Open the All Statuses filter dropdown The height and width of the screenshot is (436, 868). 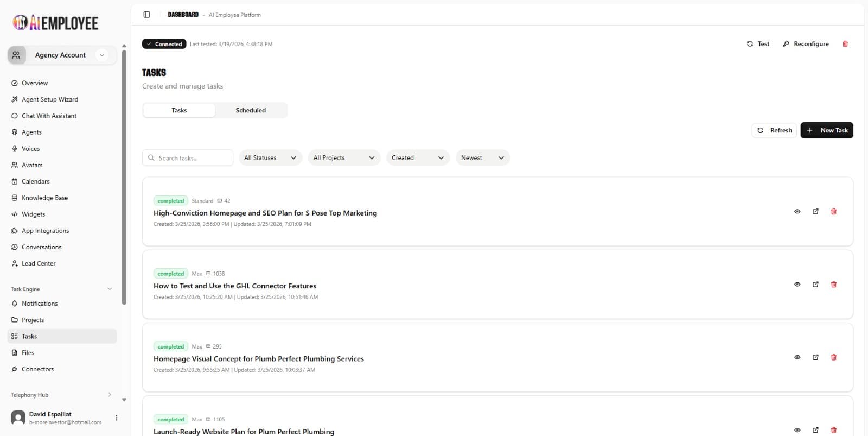[270, 158]
